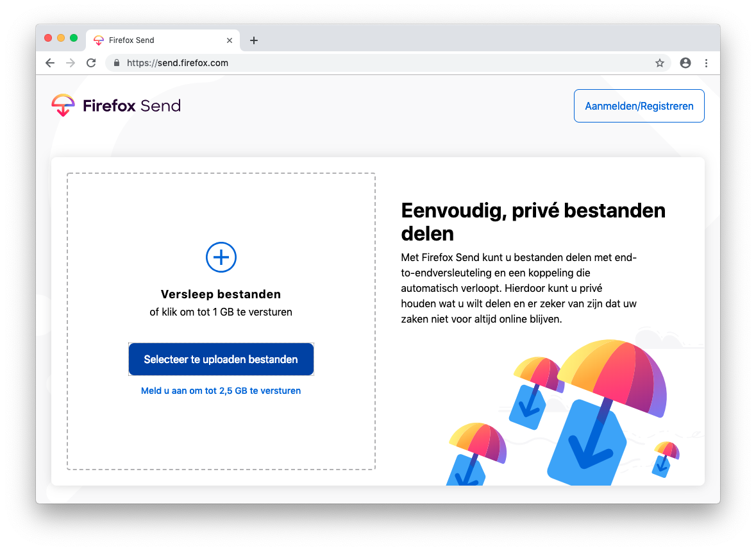
Task: Select the Firefox Send browser tab
Action: click(x=154, y=40)
